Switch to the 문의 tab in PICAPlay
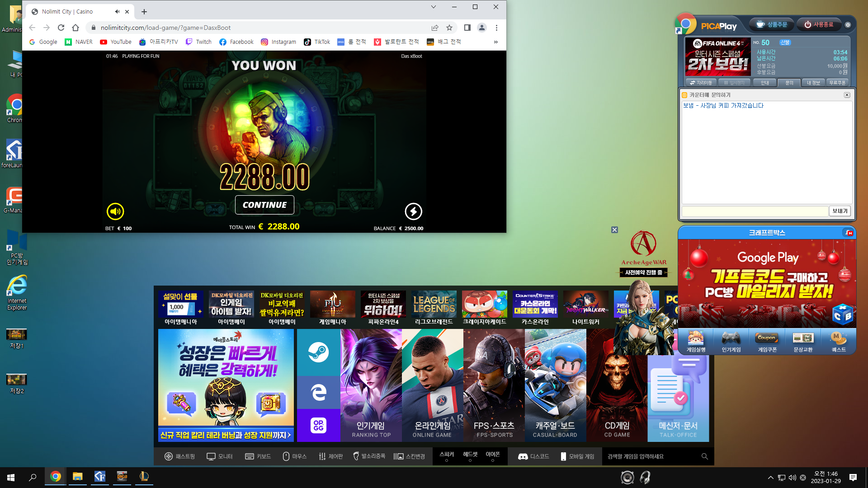Viewport: 868px width, 488px height. 789,83
